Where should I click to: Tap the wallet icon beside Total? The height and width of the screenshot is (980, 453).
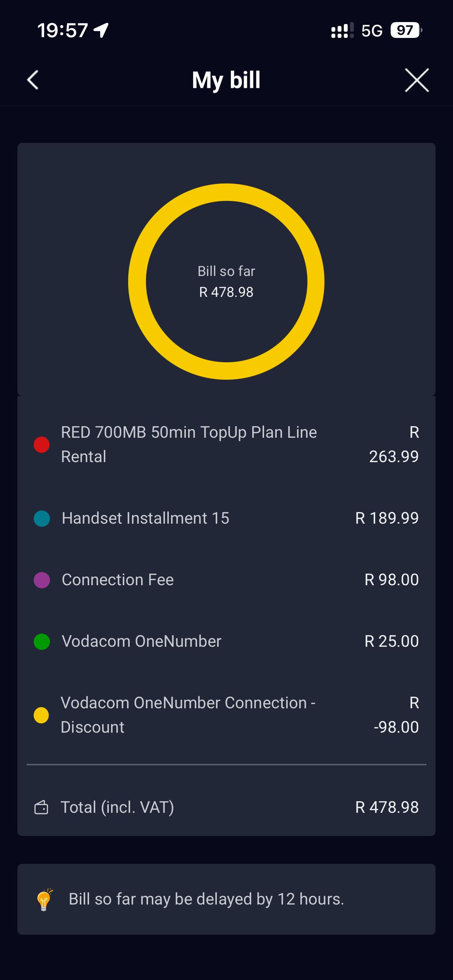41,807
